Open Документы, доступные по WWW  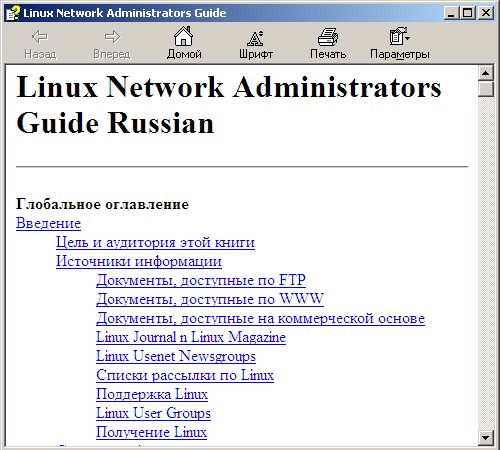pyautogui.click(x=210, y=299)
